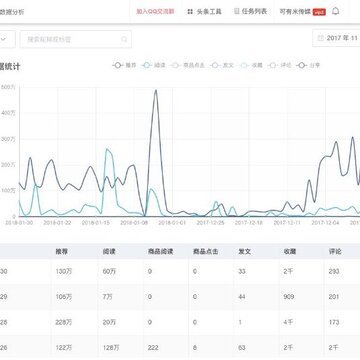Viewport: 360px width, 360px height.
Task: Click y-axis label 100万
Action: pos(9,190)
